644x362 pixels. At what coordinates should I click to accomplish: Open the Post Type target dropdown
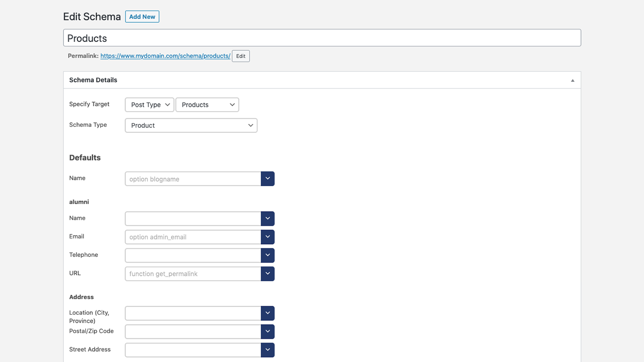[x=149, y=105]
